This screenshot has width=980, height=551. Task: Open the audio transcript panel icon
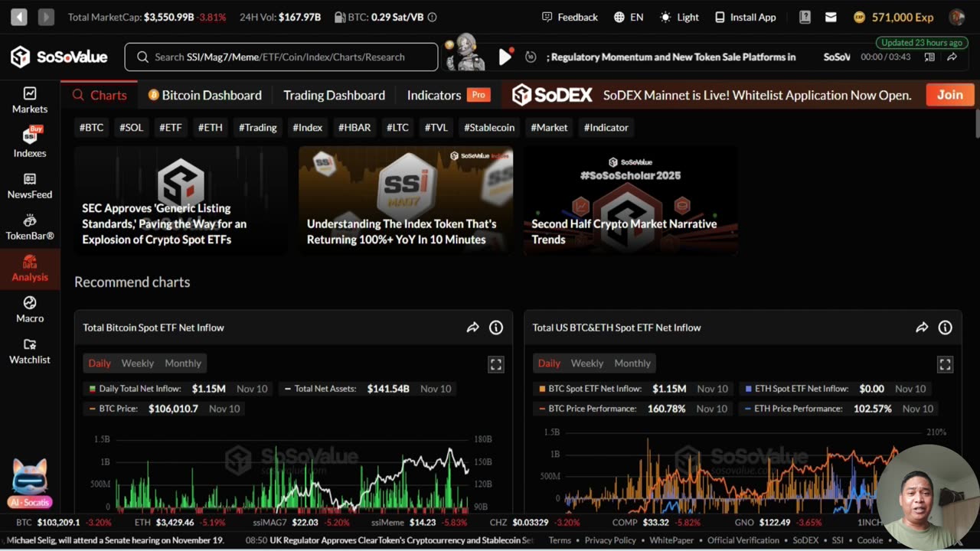coord(929,57)
